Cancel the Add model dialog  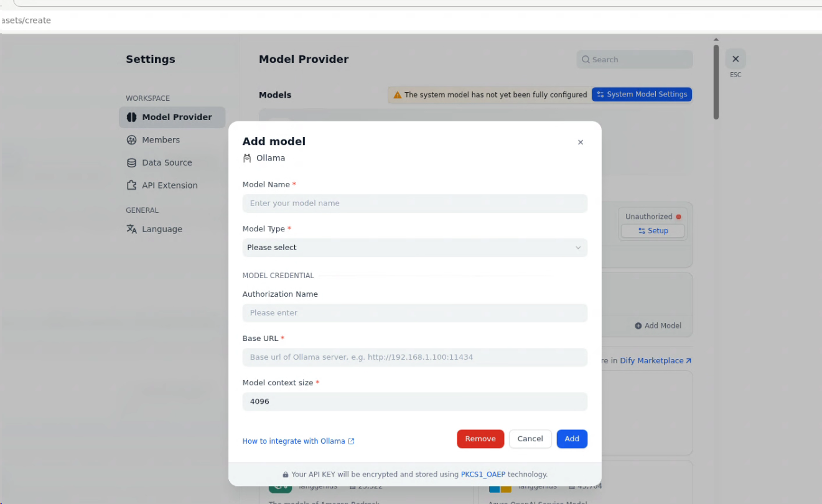[530, 439]
